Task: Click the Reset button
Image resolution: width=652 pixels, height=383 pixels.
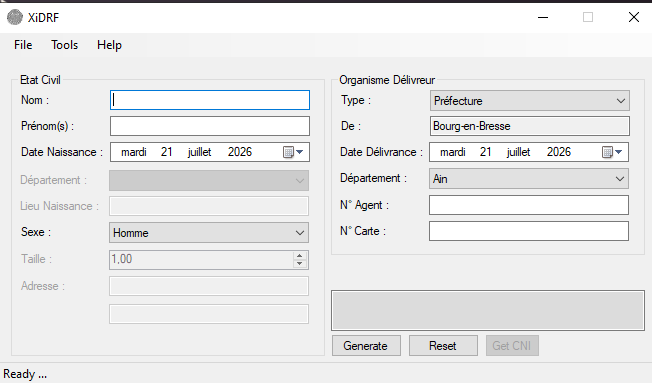Action: (443, 346)
